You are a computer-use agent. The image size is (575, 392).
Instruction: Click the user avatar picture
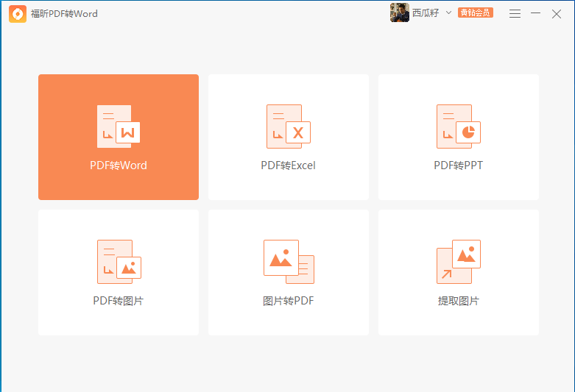click(399, 13)
